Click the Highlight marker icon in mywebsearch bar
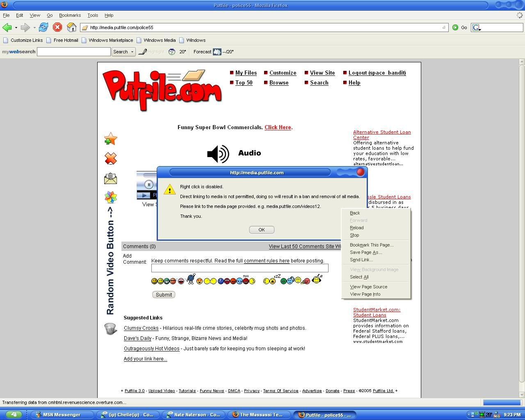525x420 pixels. click(142, 52)
